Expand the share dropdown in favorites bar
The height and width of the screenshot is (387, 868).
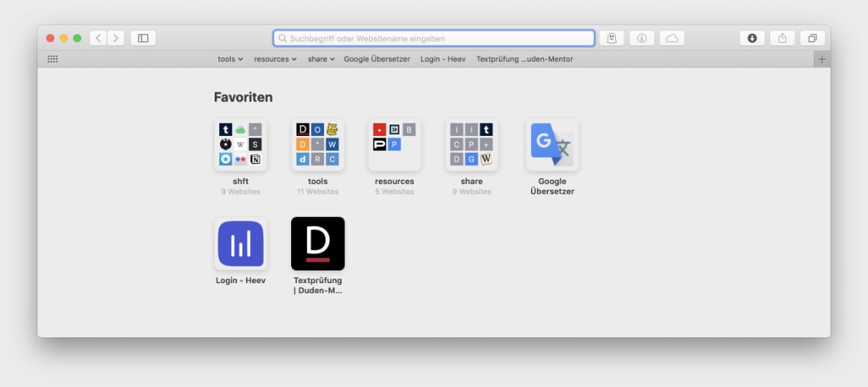321,59
